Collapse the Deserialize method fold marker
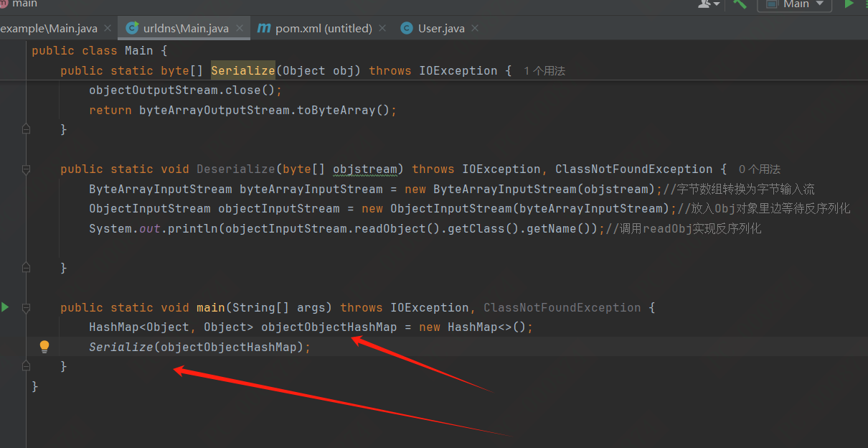The image size is (868, 448). pyautogui.click(x=27, y=169)
